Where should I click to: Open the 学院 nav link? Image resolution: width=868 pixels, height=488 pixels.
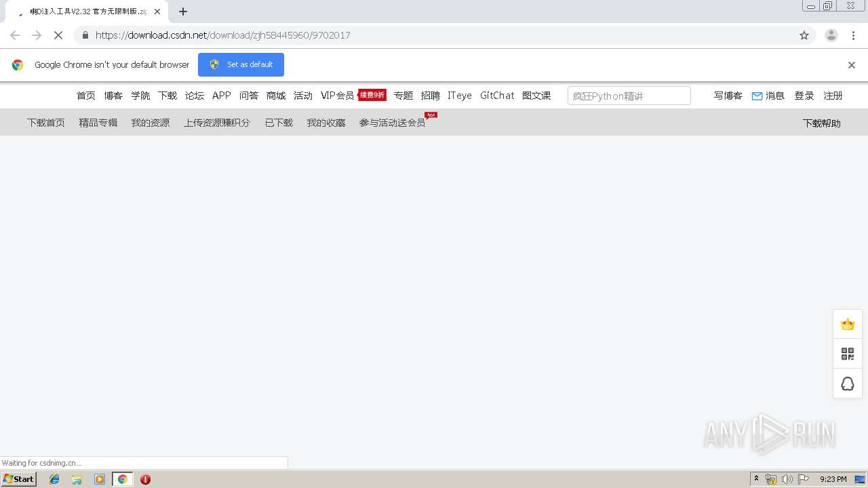140,96
